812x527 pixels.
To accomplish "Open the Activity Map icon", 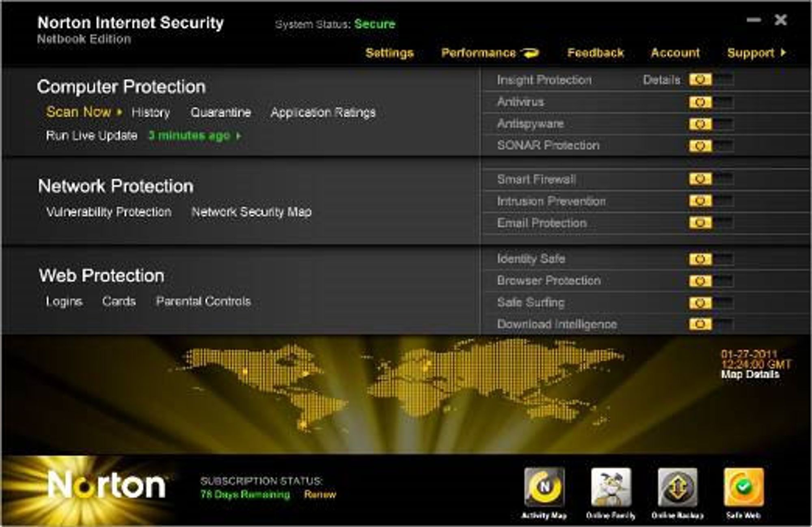I will click(x=544, y=488).
